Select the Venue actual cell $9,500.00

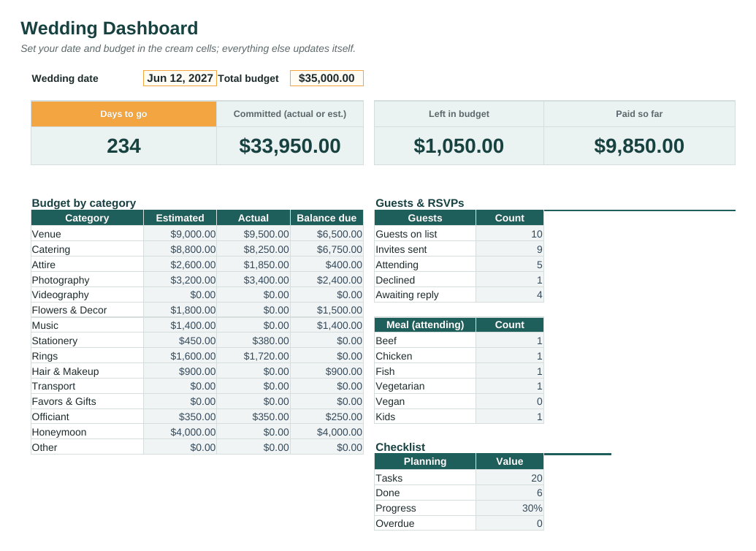click(253, 234)
